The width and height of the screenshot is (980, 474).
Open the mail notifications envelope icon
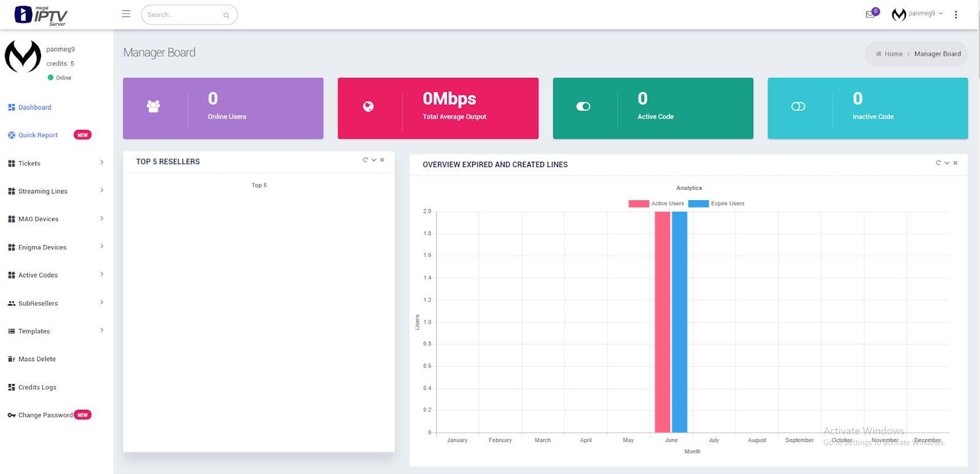click(x=870, y=15)
